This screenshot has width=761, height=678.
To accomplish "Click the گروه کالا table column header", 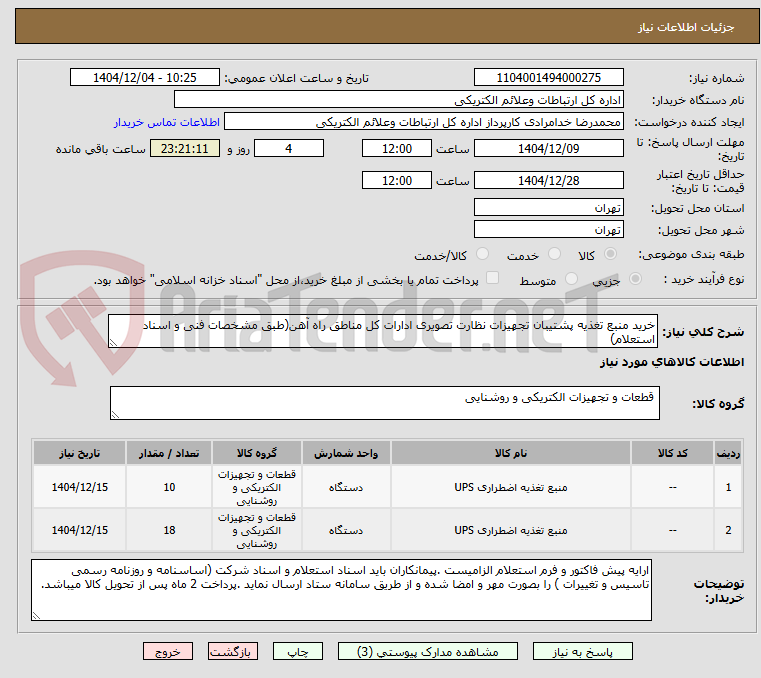I will pos(257,453).
